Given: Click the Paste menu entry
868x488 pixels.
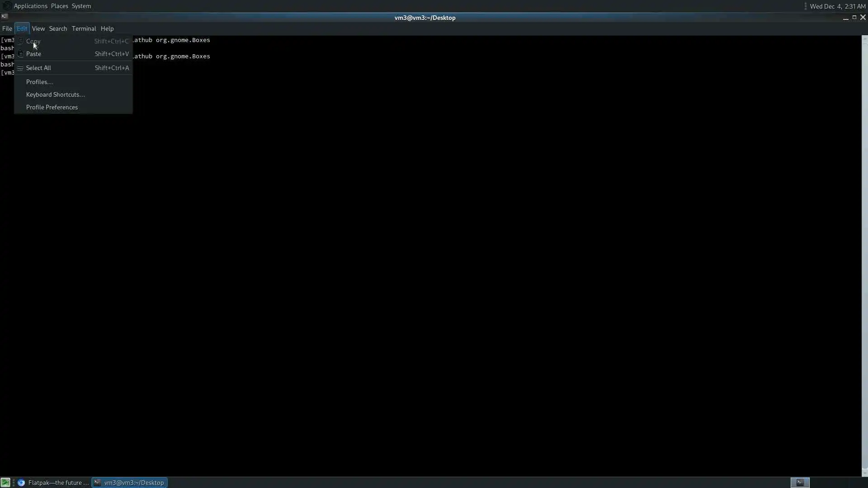Looking at the screenshot, I should 33,54.
